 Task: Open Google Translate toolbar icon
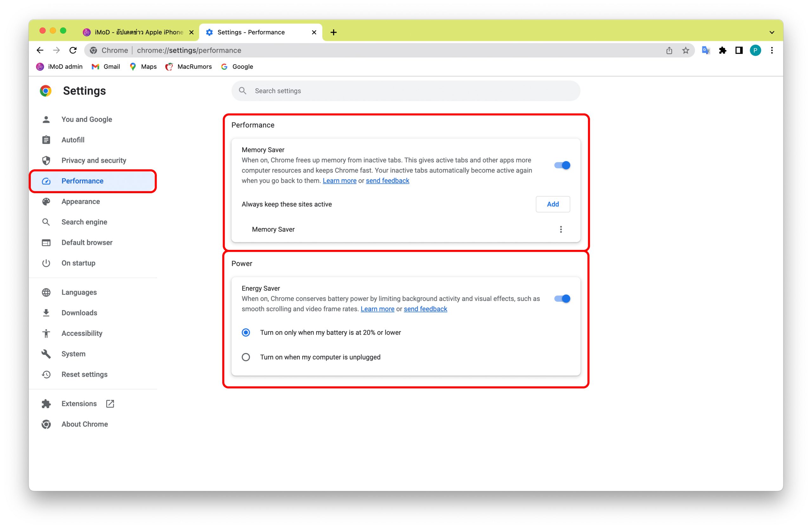pyautogui.click(x=705, y=50)
